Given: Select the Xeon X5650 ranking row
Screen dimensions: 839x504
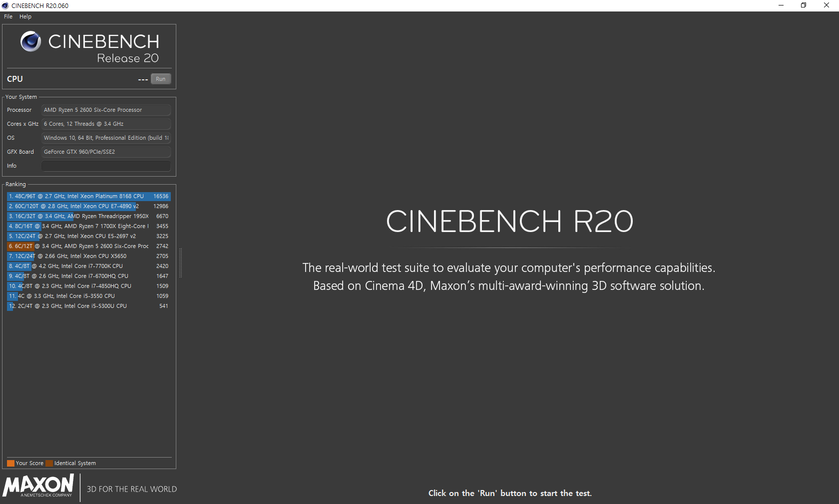Looking at the screenshot, I should tap(89, 256).
